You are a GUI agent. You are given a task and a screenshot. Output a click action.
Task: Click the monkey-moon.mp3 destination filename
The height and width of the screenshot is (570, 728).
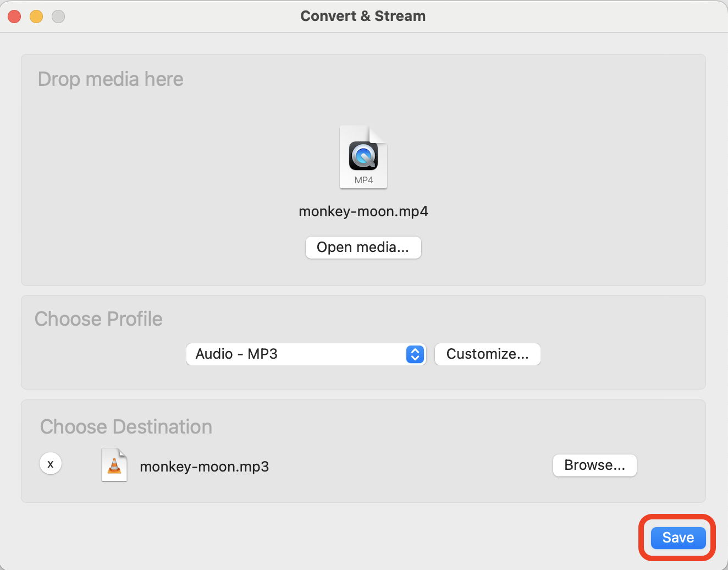point(204,467)
